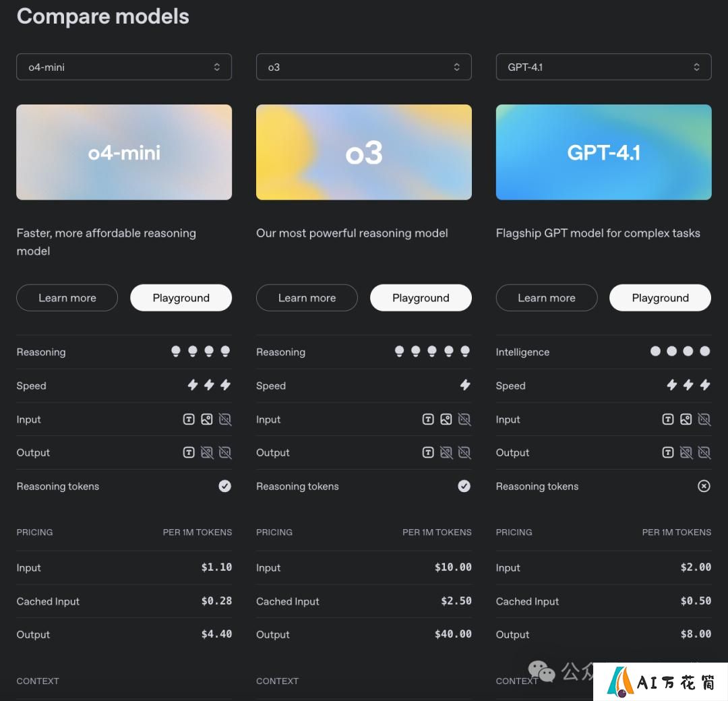
Task: Click the o3 output price $40.00
Action: click(x=453, y=634)
